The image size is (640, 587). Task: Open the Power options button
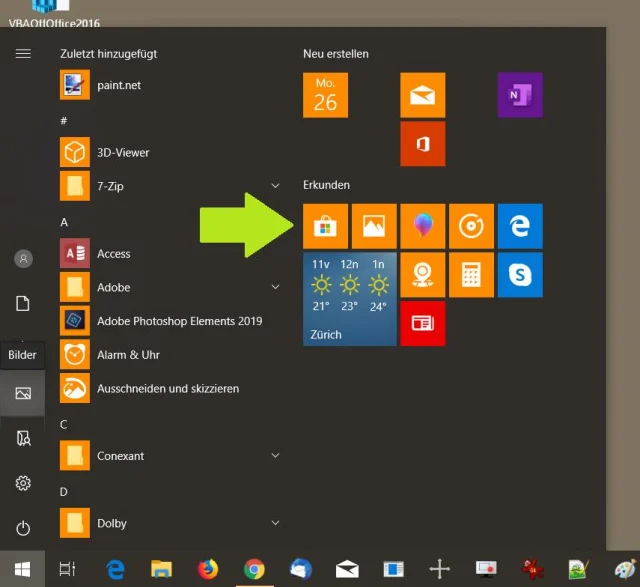click(23, 528)
